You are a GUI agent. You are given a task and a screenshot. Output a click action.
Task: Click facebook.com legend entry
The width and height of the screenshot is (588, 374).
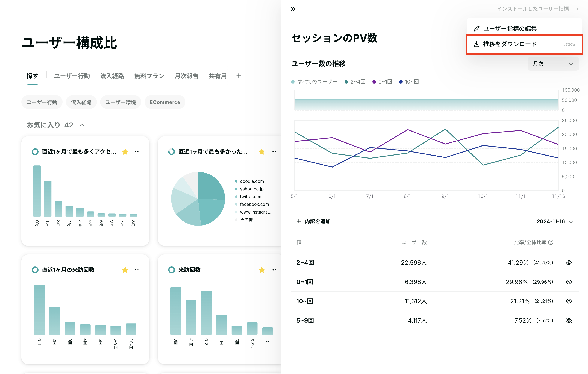point(252,204)
